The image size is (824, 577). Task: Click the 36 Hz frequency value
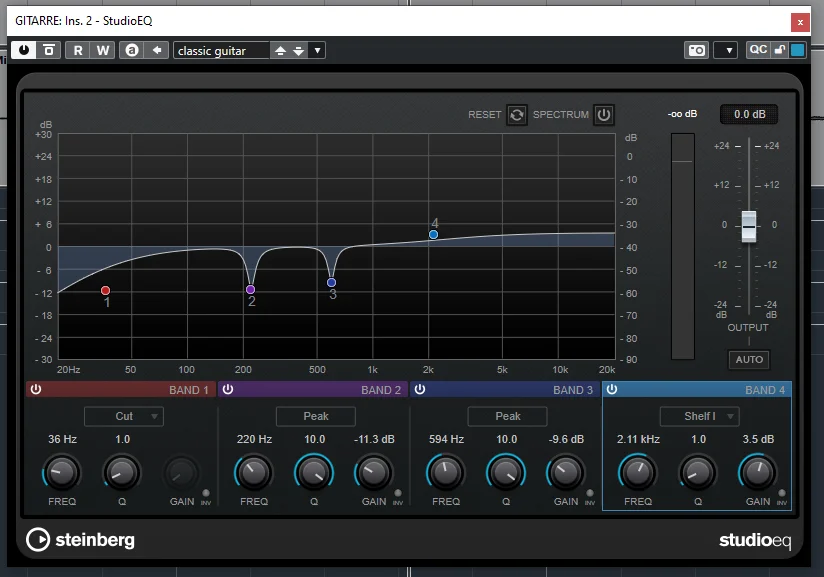pyautogui.click(x=63, y=439)
